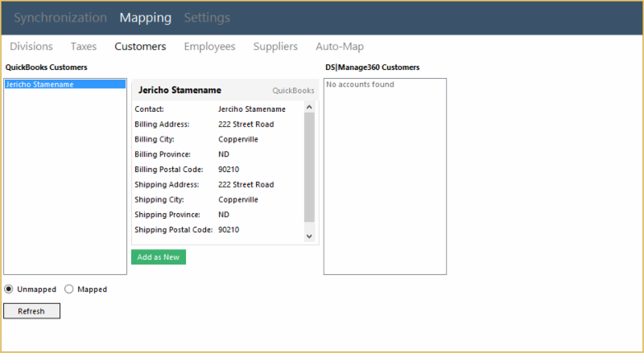Screen dimensions: 644x353
Task: Click inside the DS|Manage360 Customers list
Action: coord(385,177)
